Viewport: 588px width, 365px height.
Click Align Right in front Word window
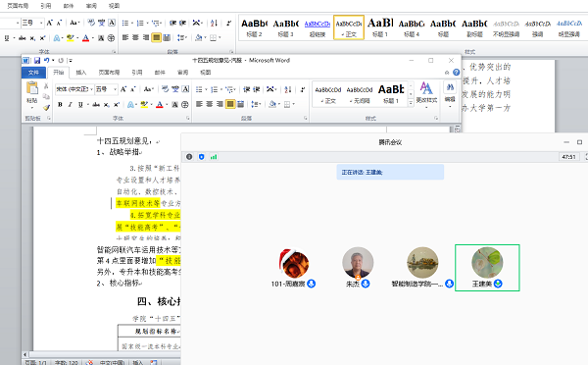tap(220, 104)
